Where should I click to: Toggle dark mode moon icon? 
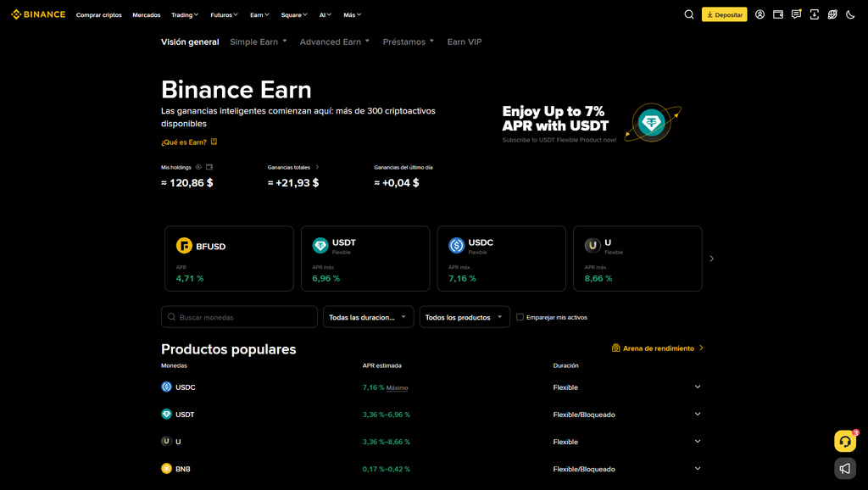click(x=850, y=14)
